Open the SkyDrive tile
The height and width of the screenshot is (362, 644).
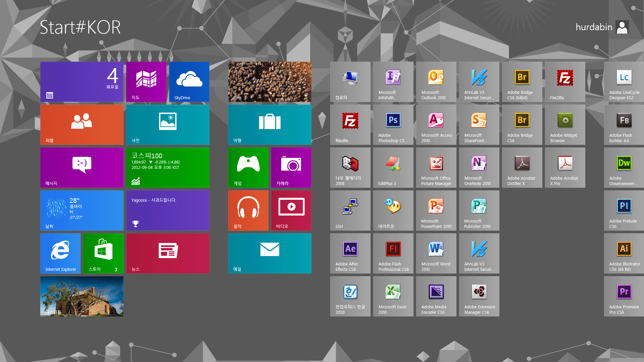(x=189, y=81)
